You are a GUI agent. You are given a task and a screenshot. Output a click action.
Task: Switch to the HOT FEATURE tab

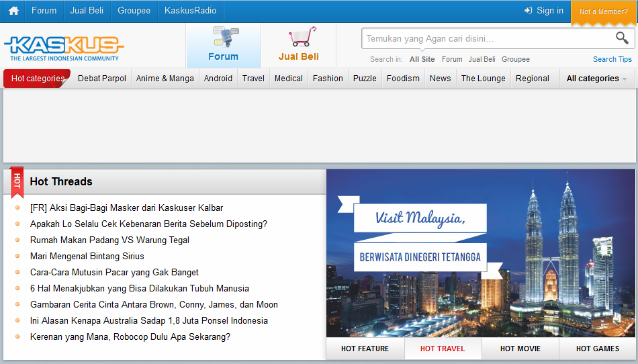[365, 349]
